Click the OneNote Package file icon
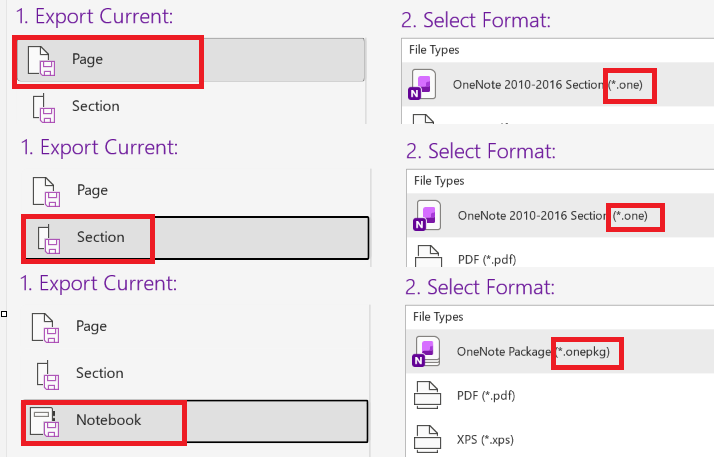The image size is (714, 457). click(x=426, y=352)
